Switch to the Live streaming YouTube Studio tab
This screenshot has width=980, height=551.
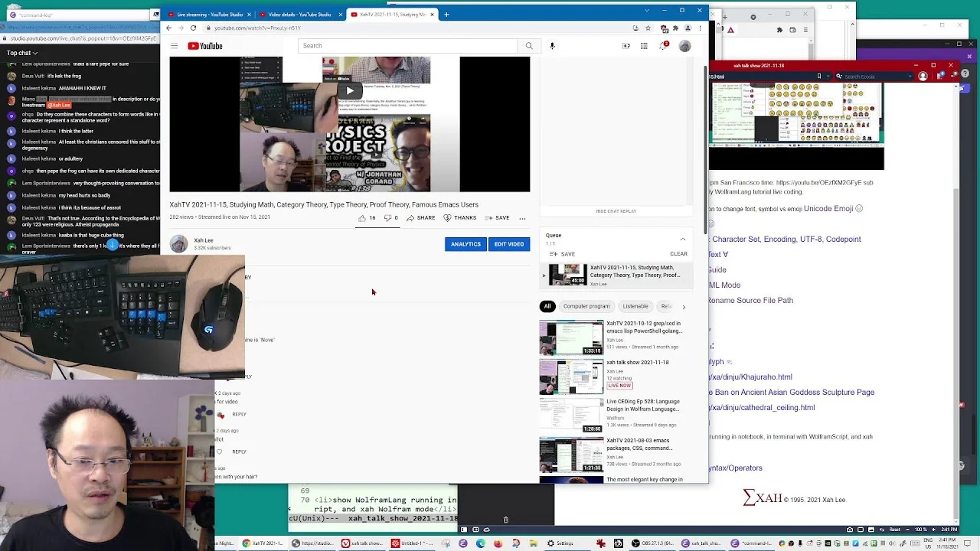(209, 14)
